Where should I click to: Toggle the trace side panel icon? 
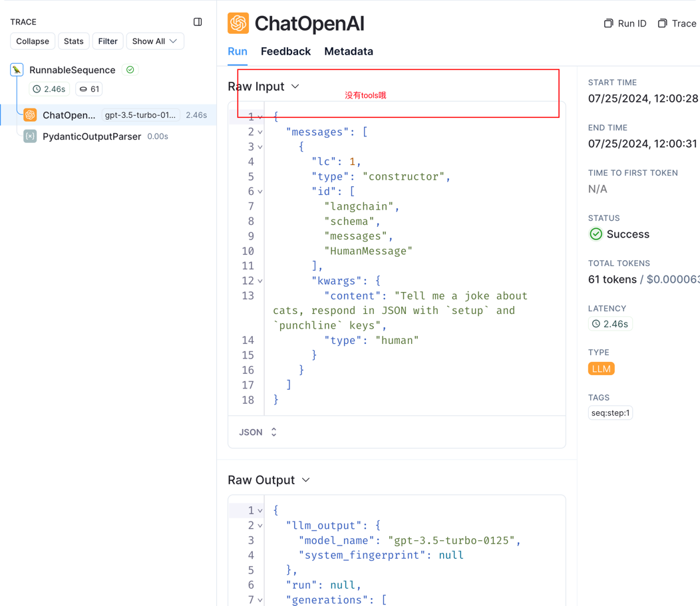click(198, 22)
